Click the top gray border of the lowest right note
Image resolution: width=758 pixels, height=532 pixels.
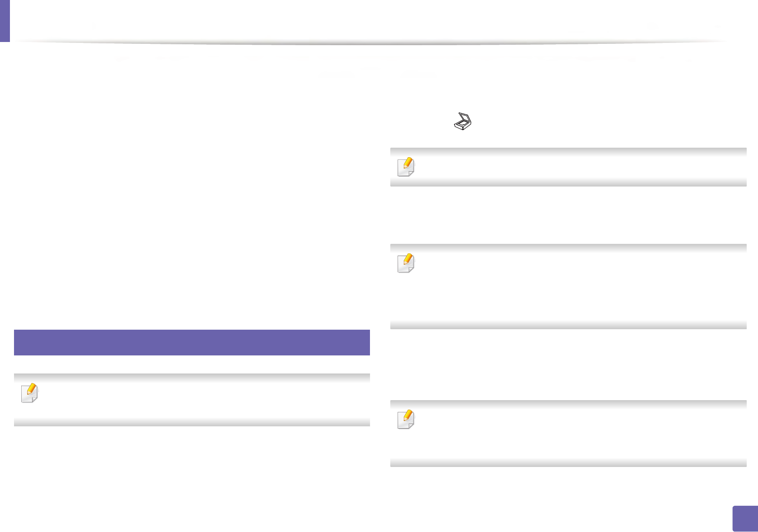click(568, 403)
